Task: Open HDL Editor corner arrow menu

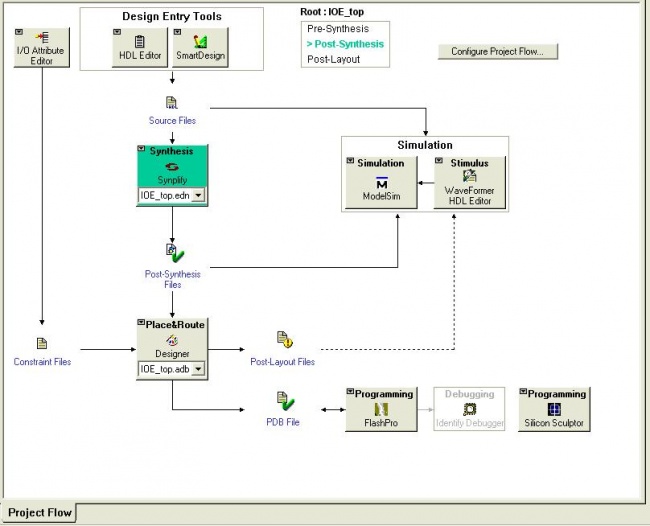Action: [117, 32]
